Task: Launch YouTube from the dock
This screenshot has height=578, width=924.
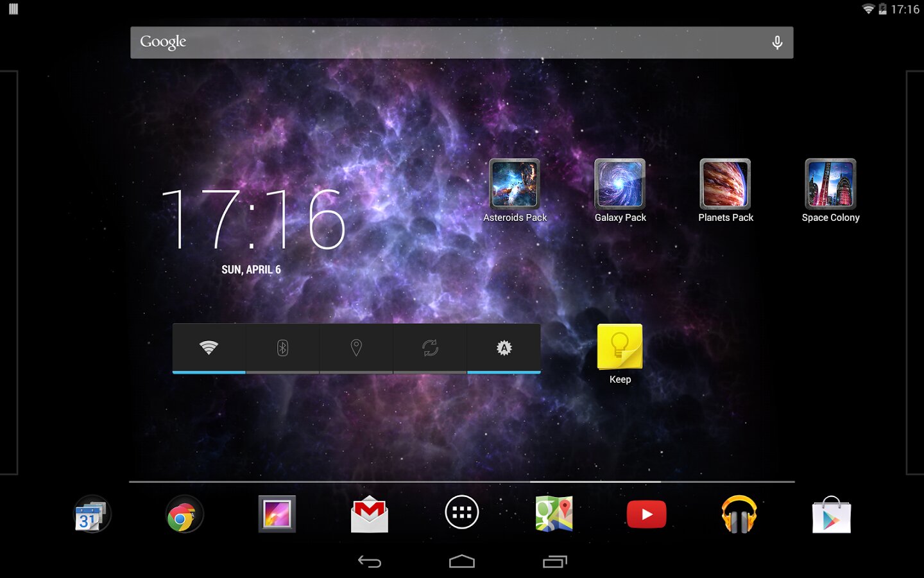Action: pos(646,514)
